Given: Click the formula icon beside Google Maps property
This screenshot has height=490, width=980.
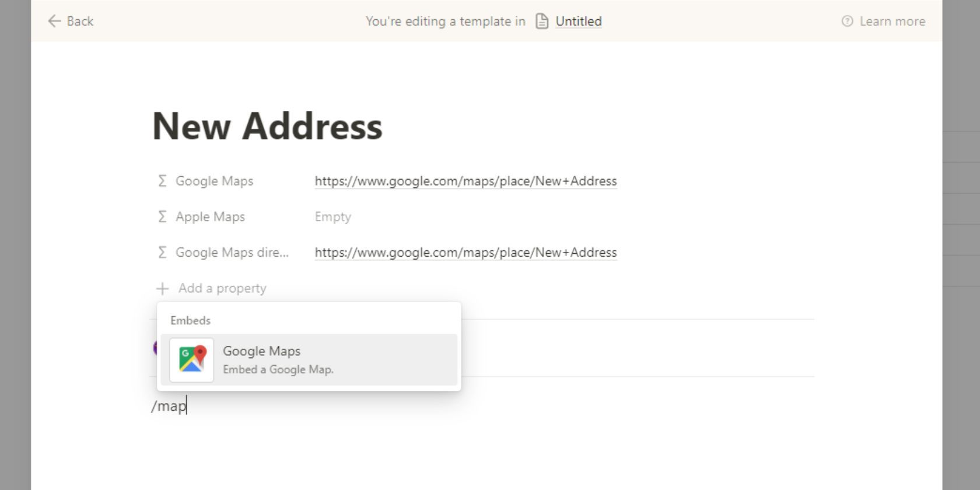Looking at the screenshot, I should coord(162,181).
